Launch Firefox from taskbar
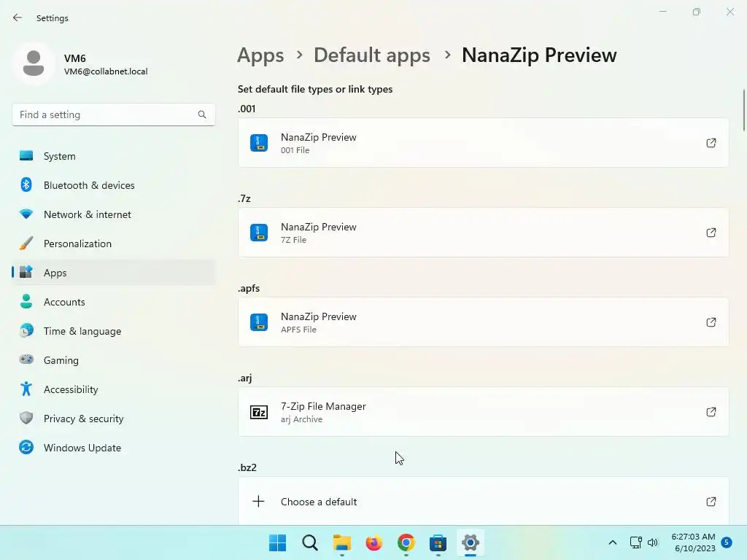This screenshot has width=747, height=560. [374, 542]
